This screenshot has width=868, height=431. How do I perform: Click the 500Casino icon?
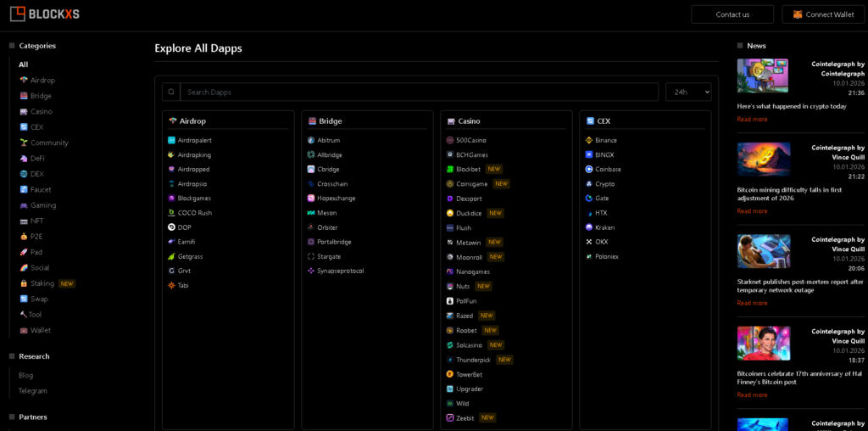point(450,140)
